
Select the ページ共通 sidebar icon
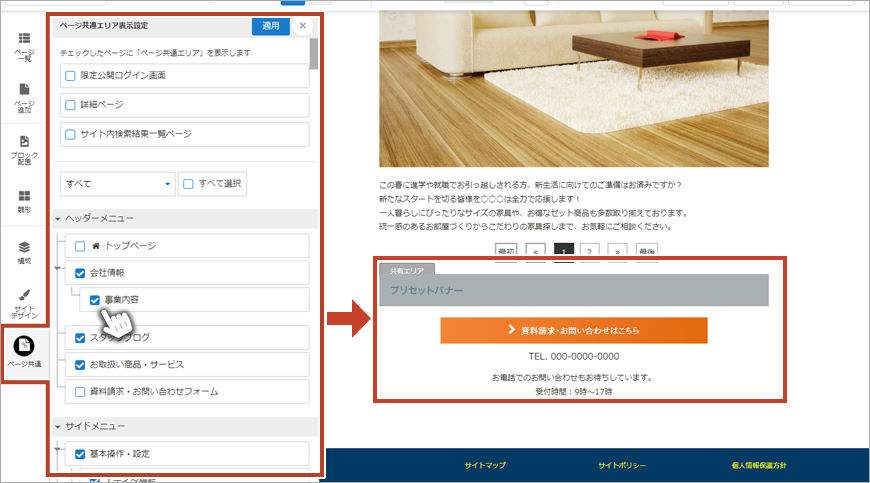[24, 351]
